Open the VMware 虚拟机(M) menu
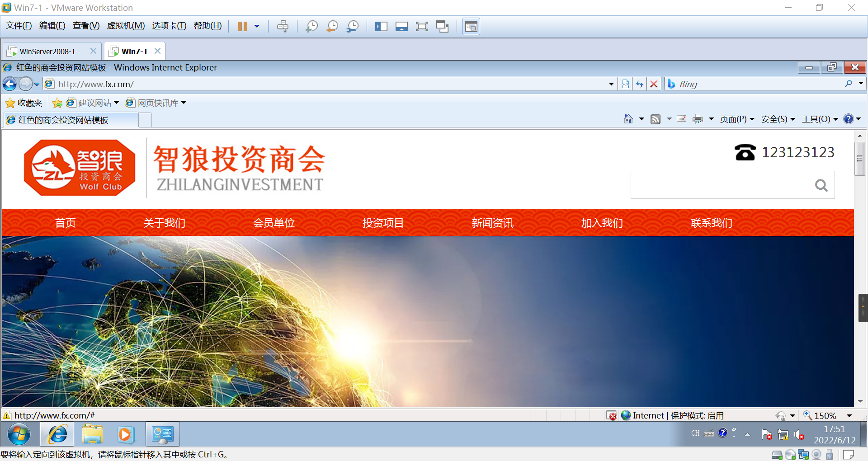Viewport: 868px width, 461px height. click(126, 26)
